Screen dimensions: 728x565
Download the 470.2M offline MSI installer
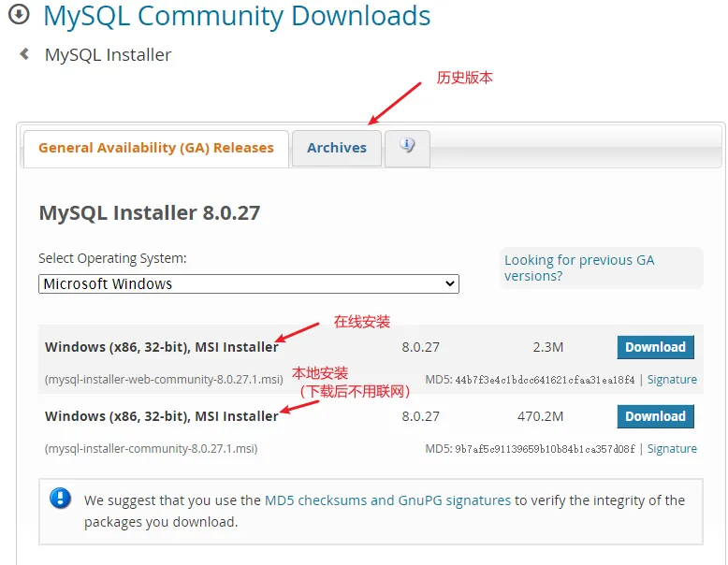click(x=655, y=416)
